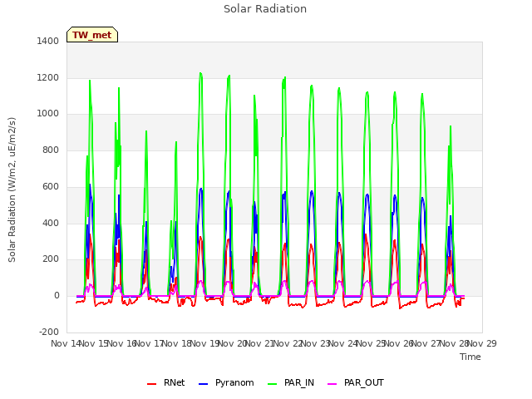Click the magenta PAR_OUT legend swatch
This screenshot has height=399, width=532.
332,384
